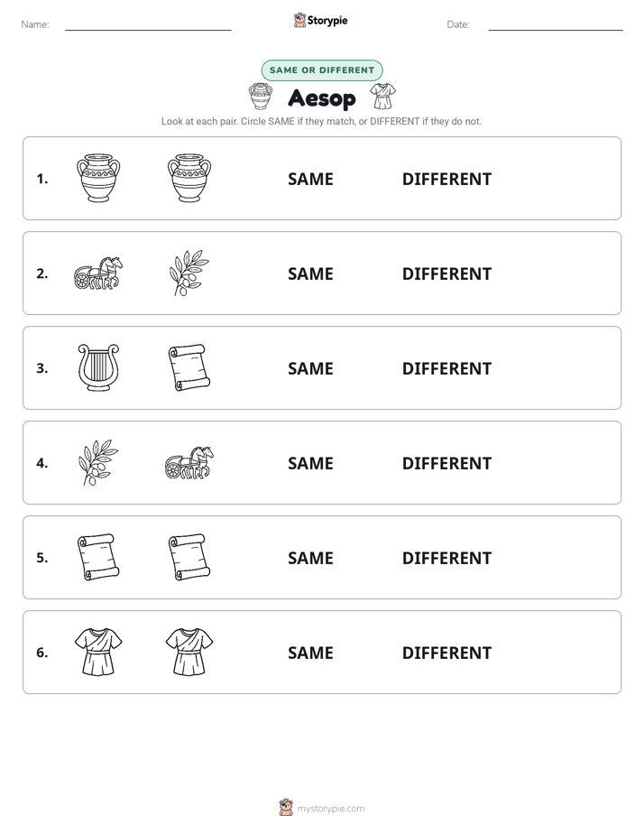Image resolution: width=644 pixels, height=834 pixels.
Task: Select DIFFERENT for pair 2
Action: 446,273
